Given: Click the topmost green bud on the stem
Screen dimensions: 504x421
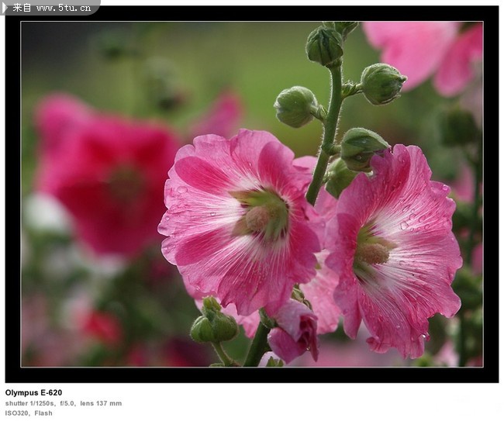Looking at the screenshot, I should 325,45.
